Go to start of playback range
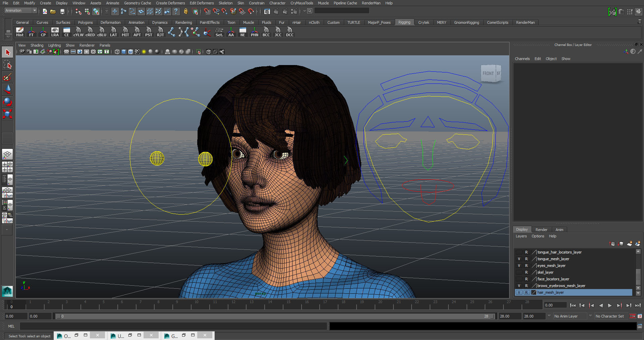 point(573,305)
